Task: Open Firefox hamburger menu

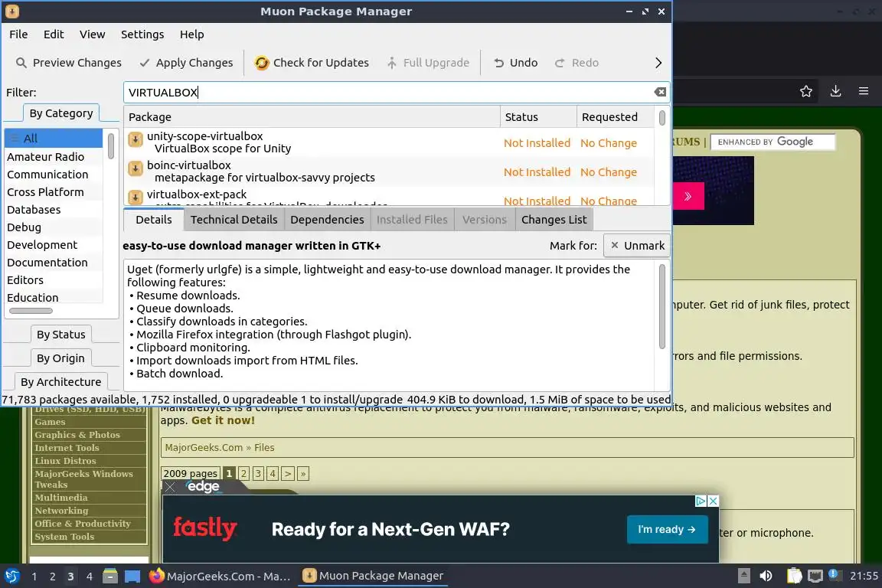Action: coord(864,91)
